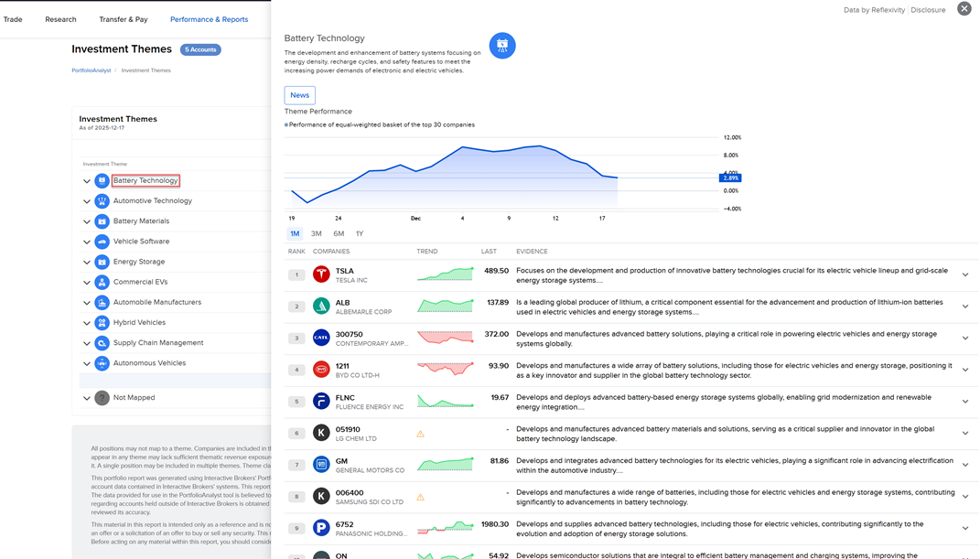
Task: Click the BYD company logo icon
Action: coord(321,370)
